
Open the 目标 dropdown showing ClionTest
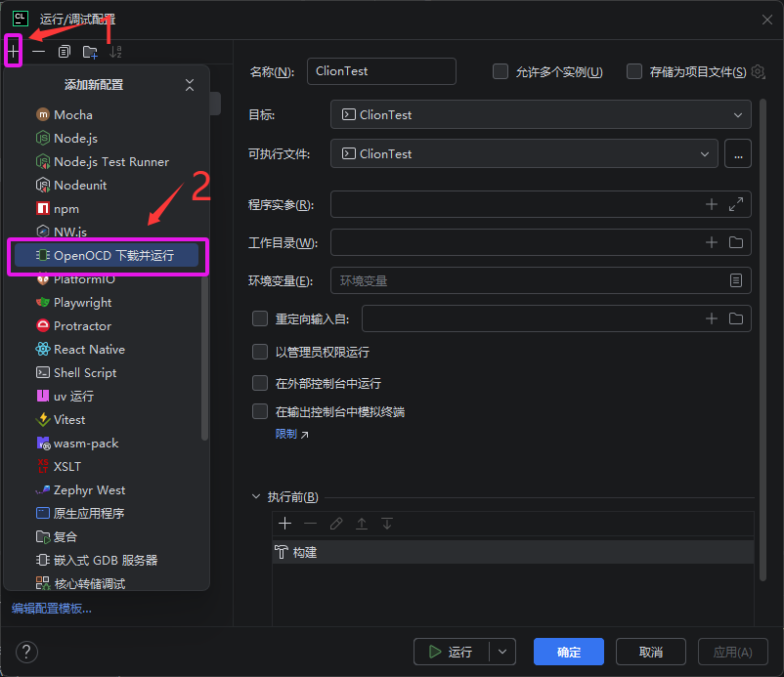(x=541, y=115)
